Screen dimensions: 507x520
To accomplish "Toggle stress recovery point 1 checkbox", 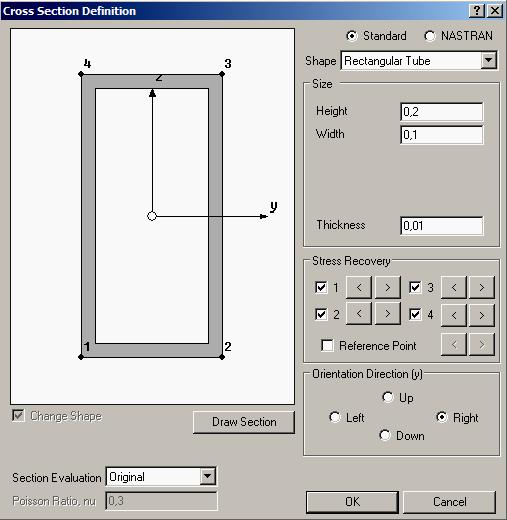I will [x=321, y=287].
